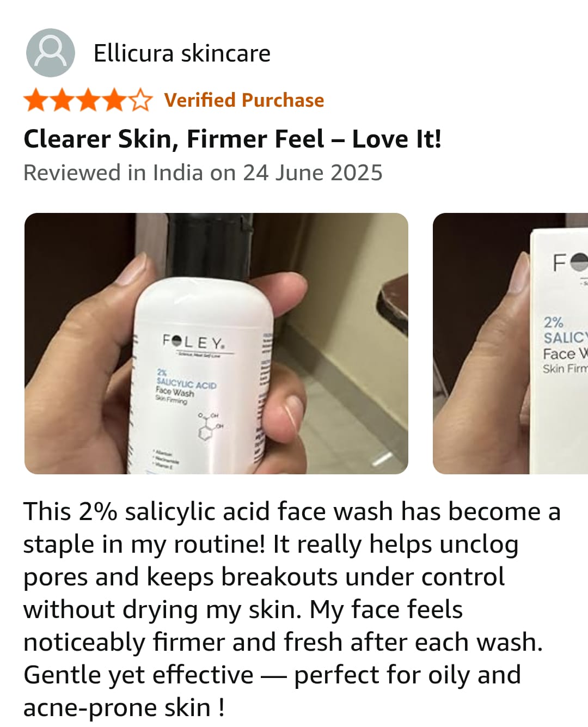Image resolution: width=588 pixels, height=727 pixels.
Task: Click the 2% text on the box photo
Action: [x=553, y=322]
